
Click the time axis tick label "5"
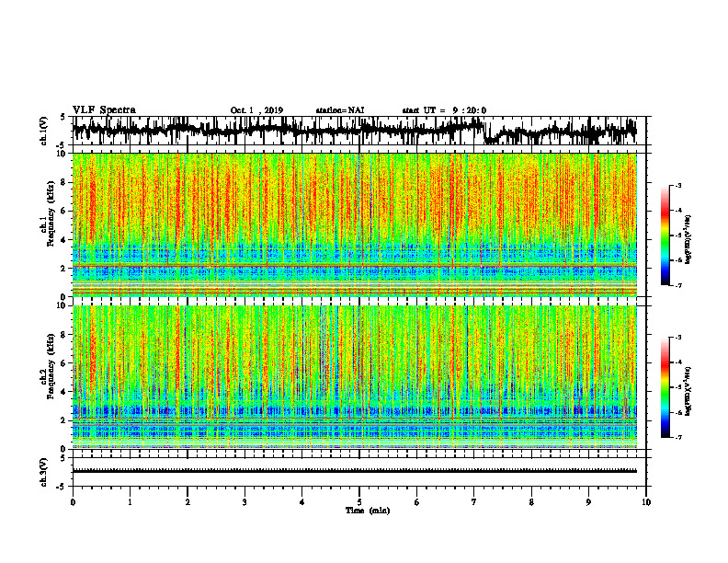click(359, 502)
